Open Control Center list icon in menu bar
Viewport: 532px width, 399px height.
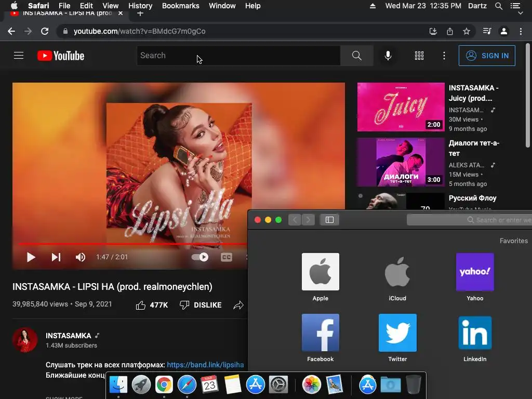(515, 6)
